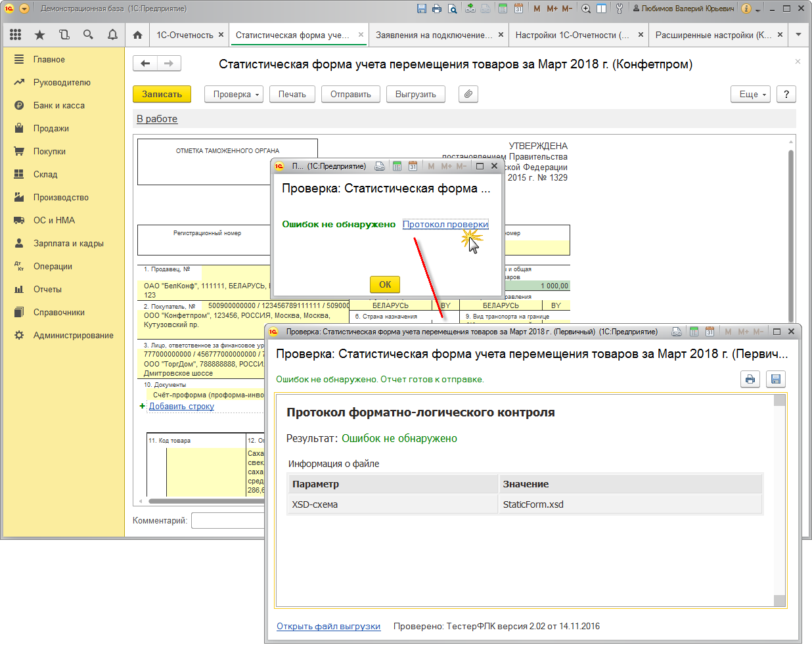Go to the home page icon
This screenshot has height=645, width=812.
(x=137, y=35)
